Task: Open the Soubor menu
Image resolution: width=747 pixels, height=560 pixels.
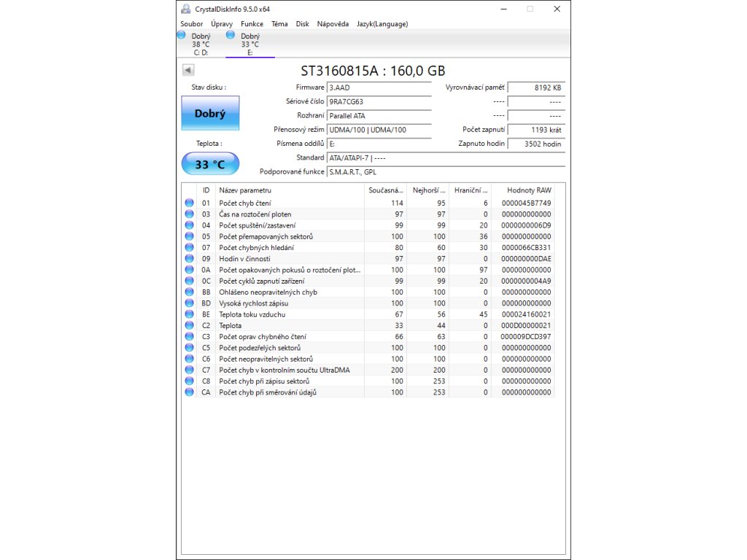Action: click(x=192, y=24)
